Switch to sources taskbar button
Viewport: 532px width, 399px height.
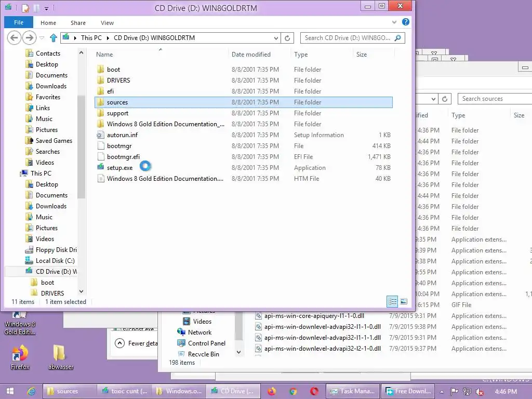click(70, 391)
